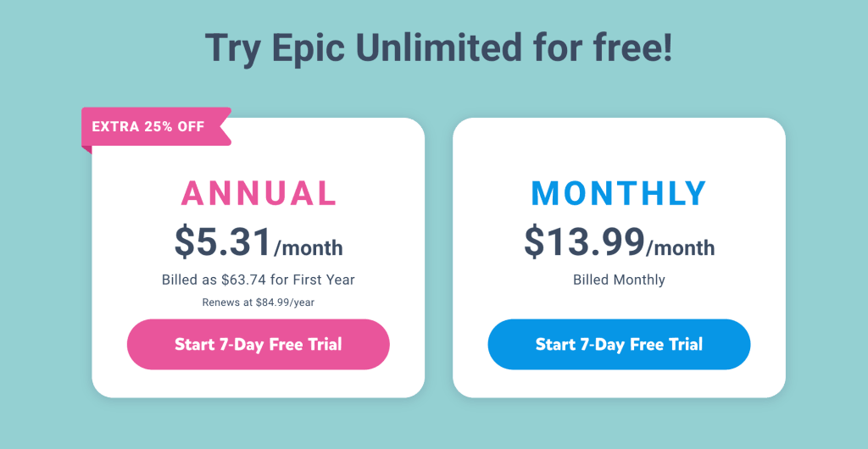Click "/month" label beside the $5.31 price
Viewport: 868px width, 449px height.
coord(309,248)
